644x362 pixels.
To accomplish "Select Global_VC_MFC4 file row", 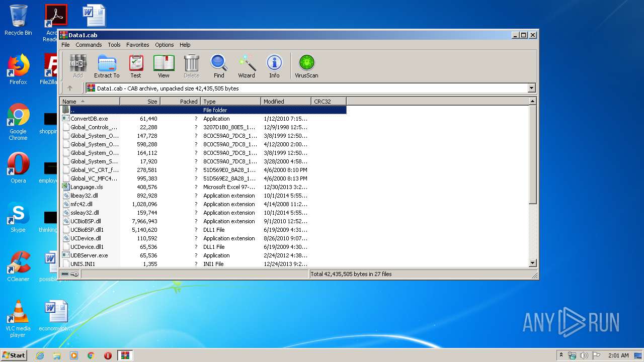I will [x=203, y=178].
